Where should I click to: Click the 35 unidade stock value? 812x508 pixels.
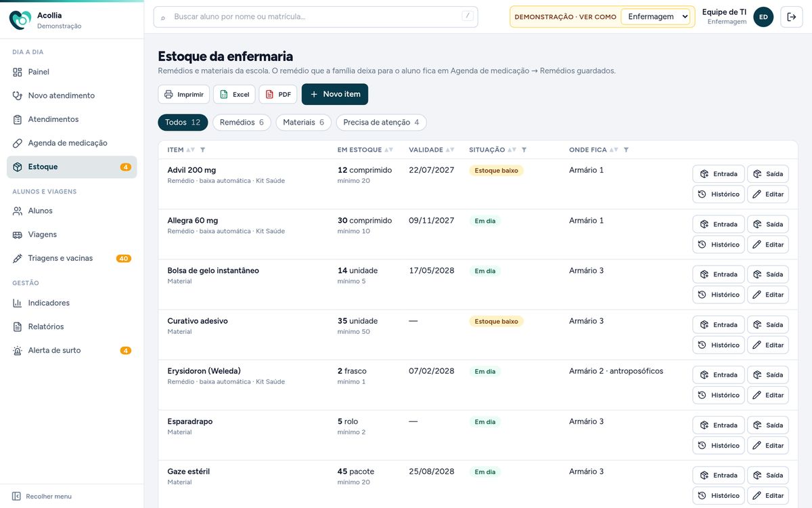(x=357, y=321)
